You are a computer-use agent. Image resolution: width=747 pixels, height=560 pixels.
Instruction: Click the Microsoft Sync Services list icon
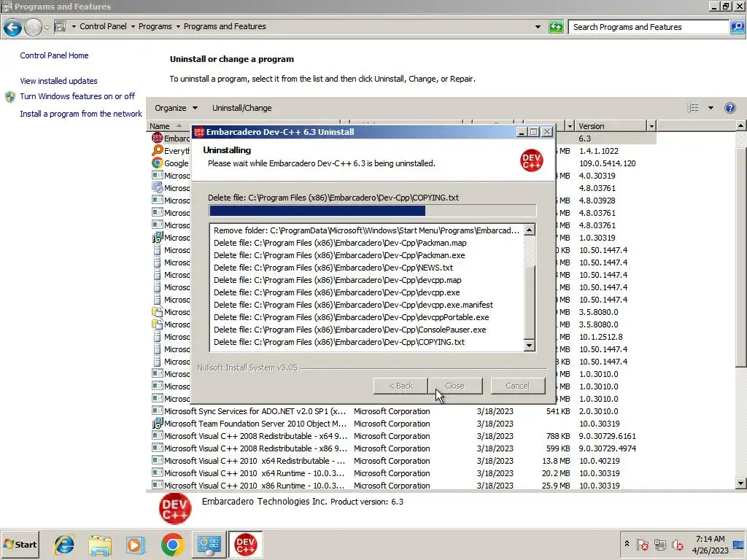pos(158,411)
